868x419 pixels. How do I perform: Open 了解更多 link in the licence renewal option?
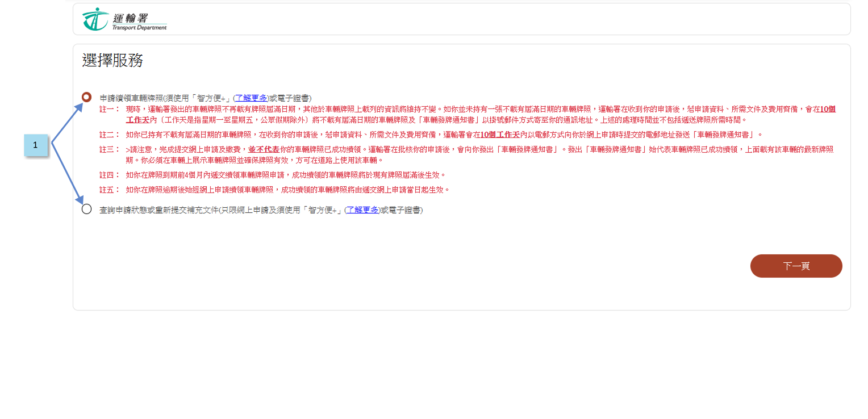[x=251, y=98]
